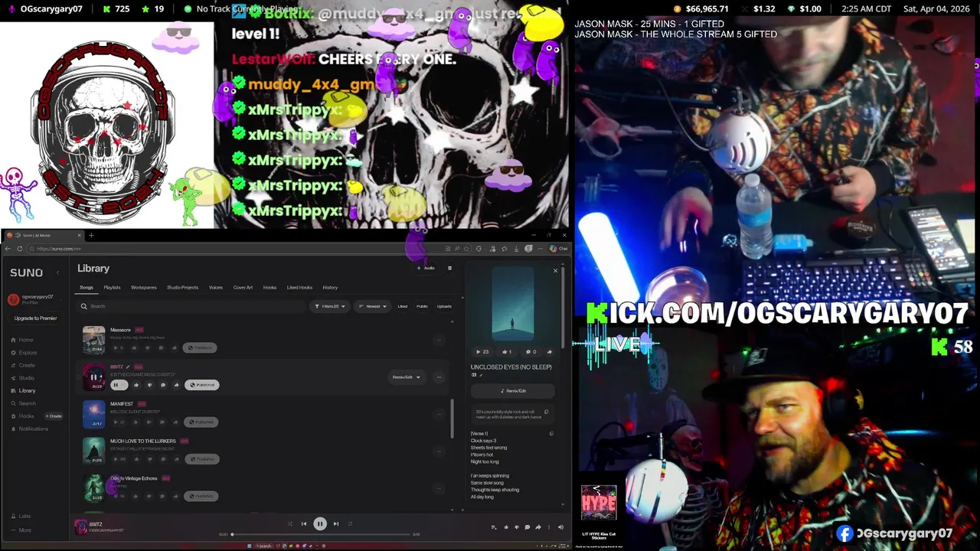Screen dimensions: 980x551
Task: Open more options for the 8BITZ row
Action: coord(439,377)
